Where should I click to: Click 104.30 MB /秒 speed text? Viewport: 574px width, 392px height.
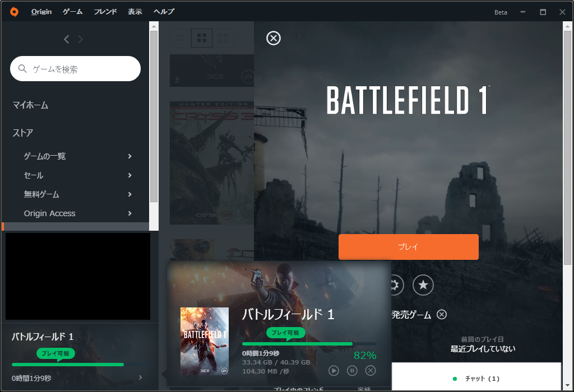click(265, 371)
